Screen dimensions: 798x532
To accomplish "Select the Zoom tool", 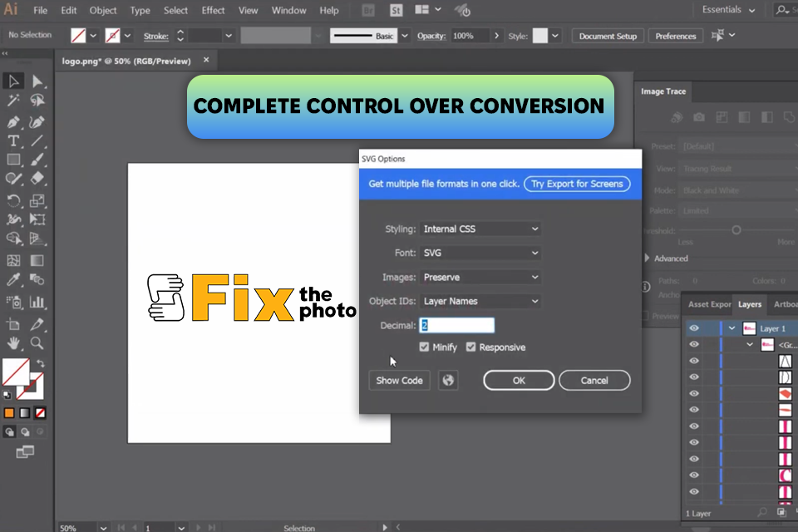I will (x=37, y=343).
